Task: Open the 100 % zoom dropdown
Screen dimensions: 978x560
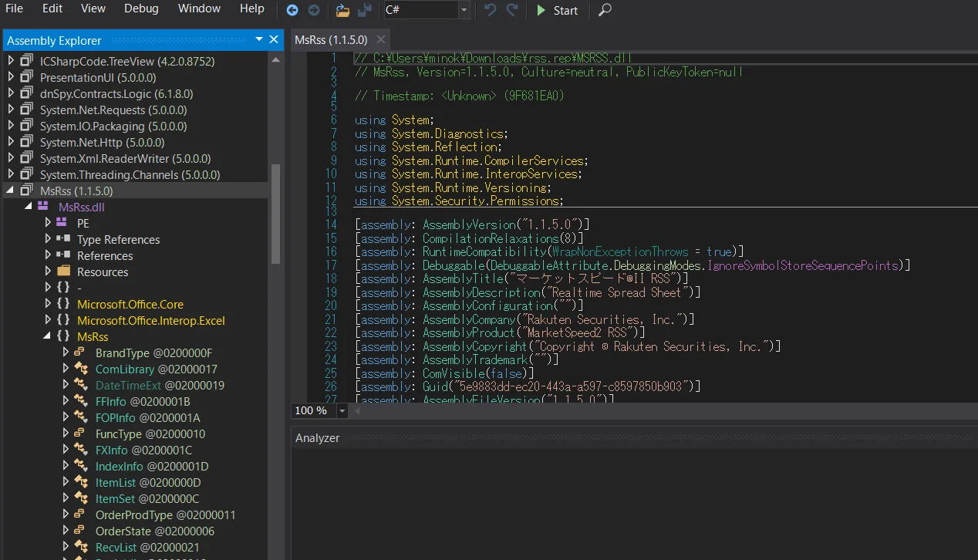Action: tap(342, 411)
